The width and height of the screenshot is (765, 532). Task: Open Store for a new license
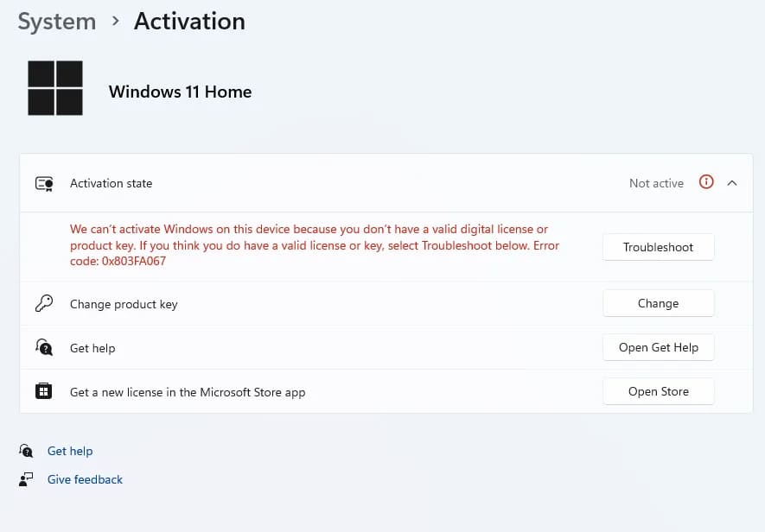click(658, 391)
